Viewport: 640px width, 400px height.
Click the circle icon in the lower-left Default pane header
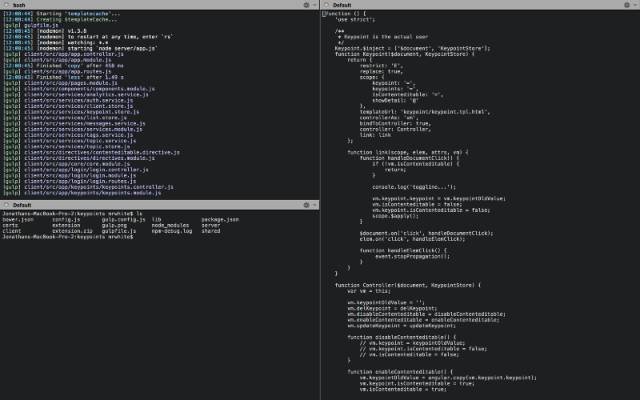click(6, 205)
